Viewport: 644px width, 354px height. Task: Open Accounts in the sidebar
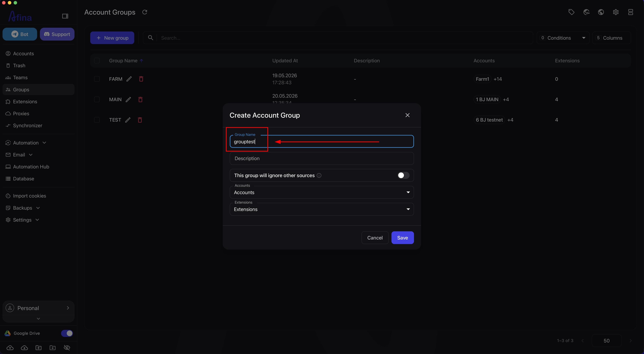(39, 54)
